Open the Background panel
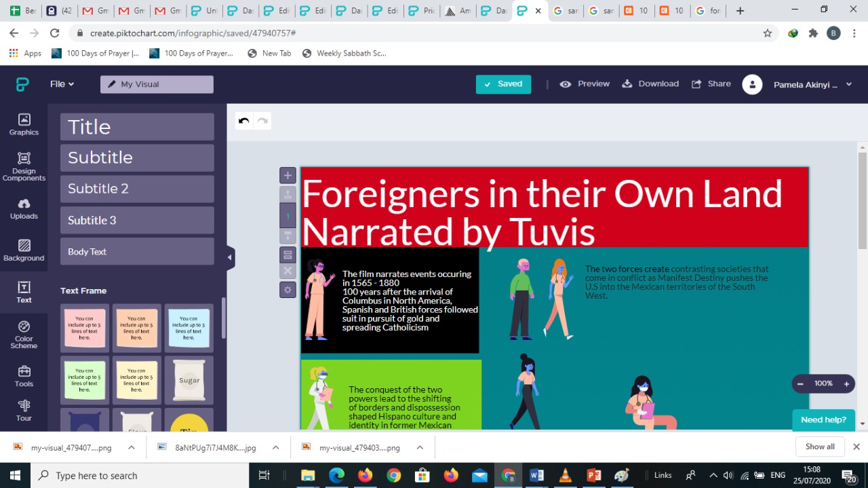This screenshot has width=868, height=488. pos(24,250)
